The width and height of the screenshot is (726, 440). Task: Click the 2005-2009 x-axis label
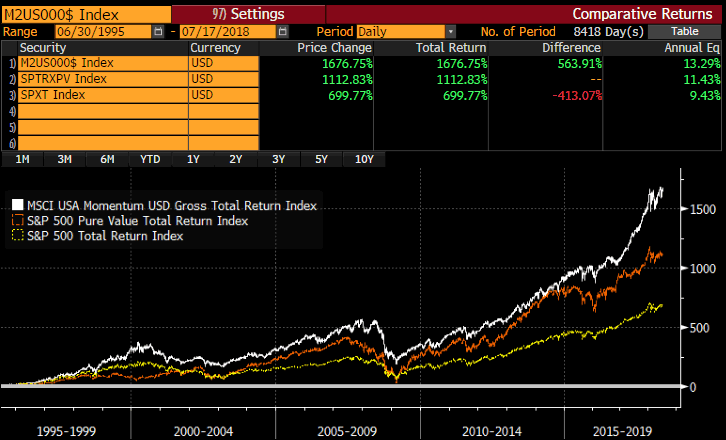click(x=347, y=432)
